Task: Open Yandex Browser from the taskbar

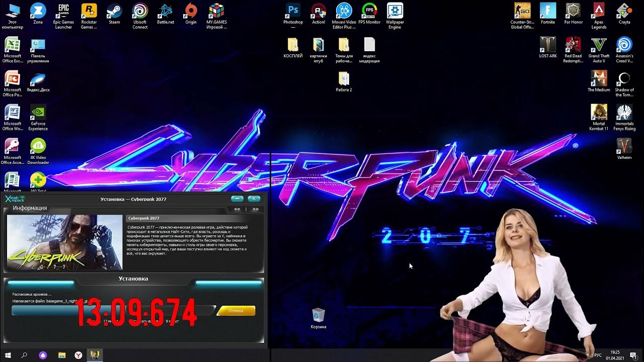Action: pos(78,355)
